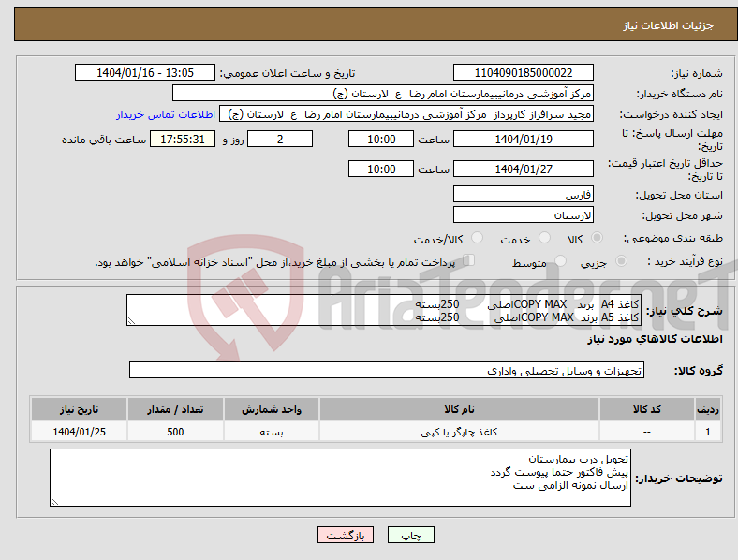738x560 pixels.
Task: Click the جزئیات اطلاعات نیاز page header
Action: pos(669,25)
